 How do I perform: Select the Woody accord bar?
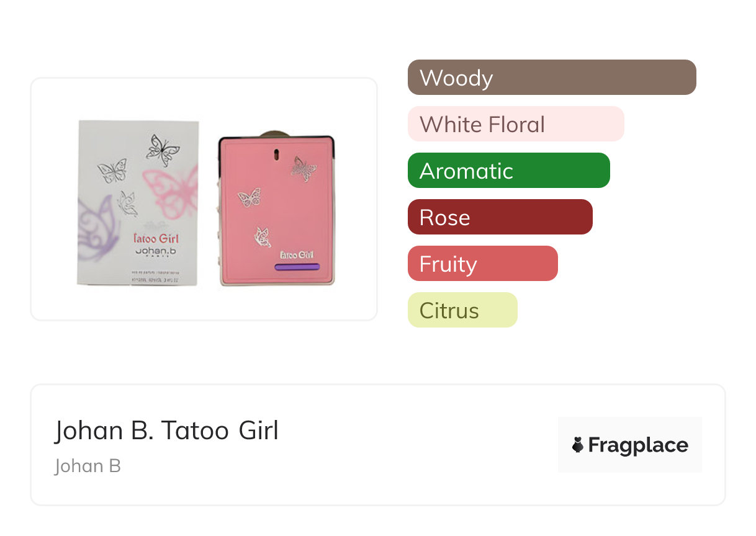(552, 78)
